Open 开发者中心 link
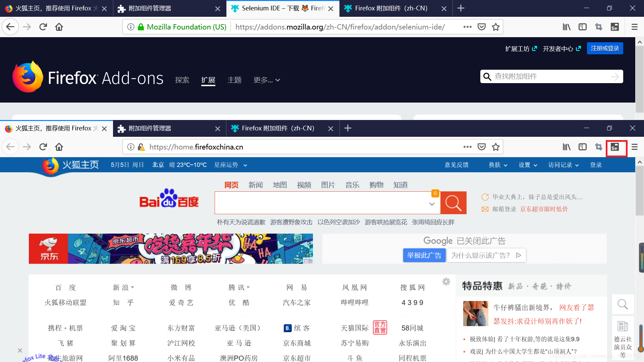This screenshot has height=362, width=644. pos(562,49)
